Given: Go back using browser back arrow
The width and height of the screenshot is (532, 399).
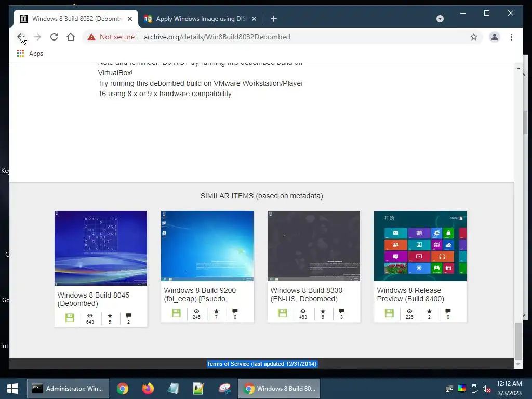Looking at the screenshot, I should [21, 37].
